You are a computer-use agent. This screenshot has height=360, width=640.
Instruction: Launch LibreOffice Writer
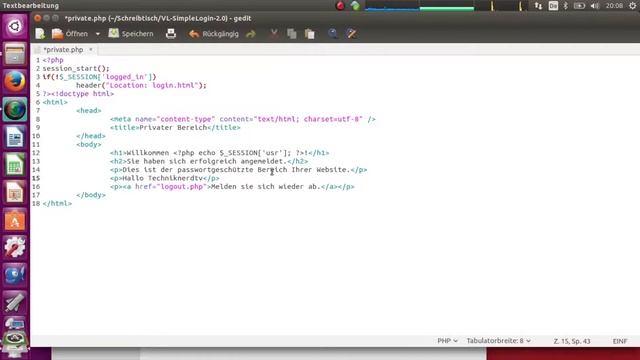click(x=15, y=137)
